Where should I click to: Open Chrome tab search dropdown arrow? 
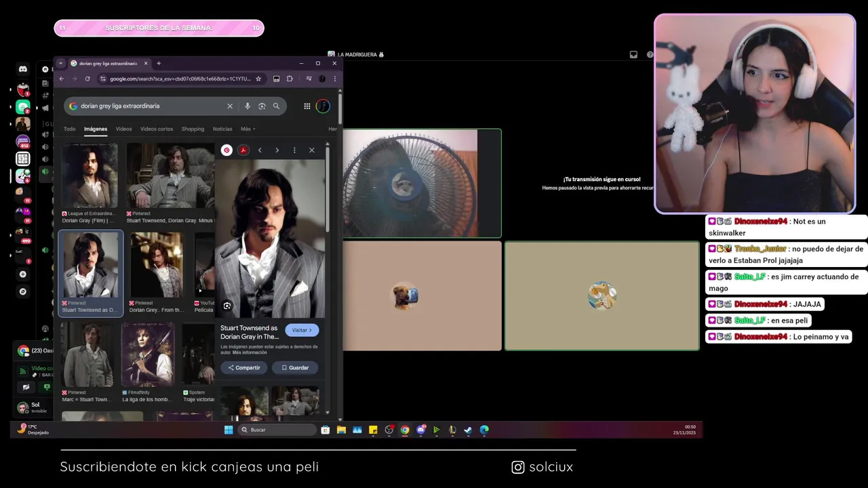point(60,63)
